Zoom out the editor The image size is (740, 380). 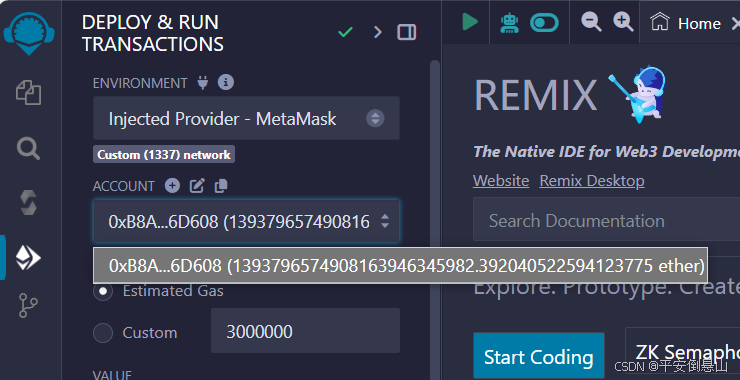coord(591,22)
